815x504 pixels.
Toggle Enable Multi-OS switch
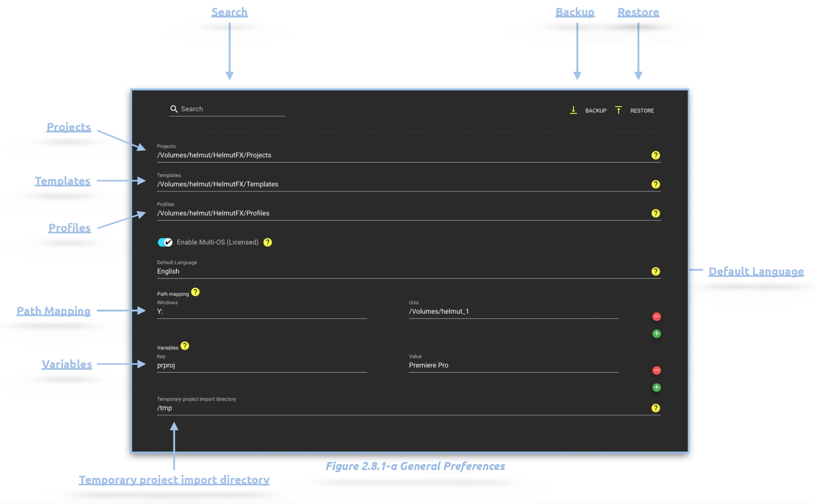[165, 242]
